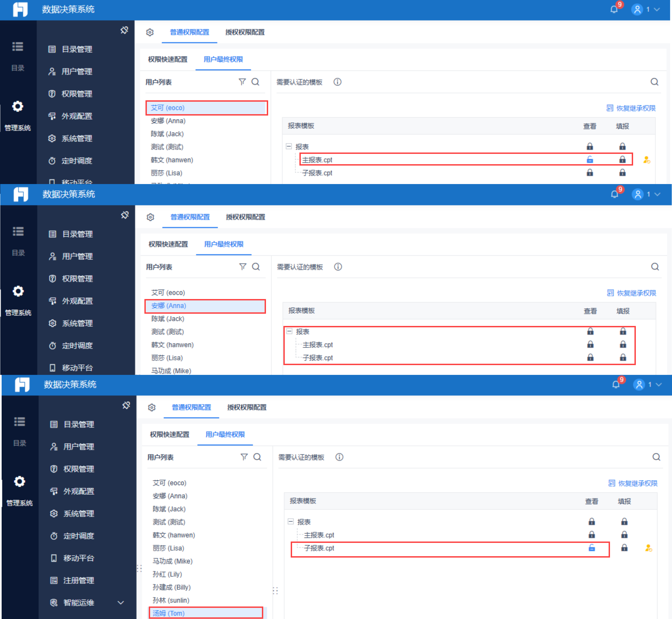This screenshot has width=672, height=619.
Task: Click the app logo in top screenshot header
Action: (20, 9)
